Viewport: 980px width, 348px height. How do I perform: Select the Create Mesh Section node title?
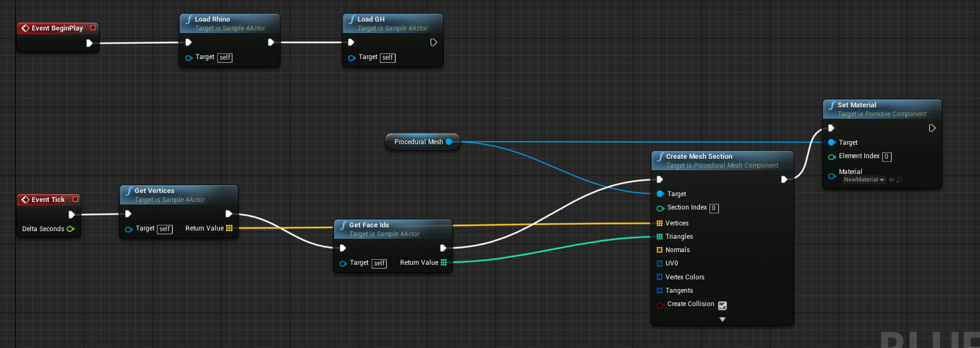coord(699,156)
